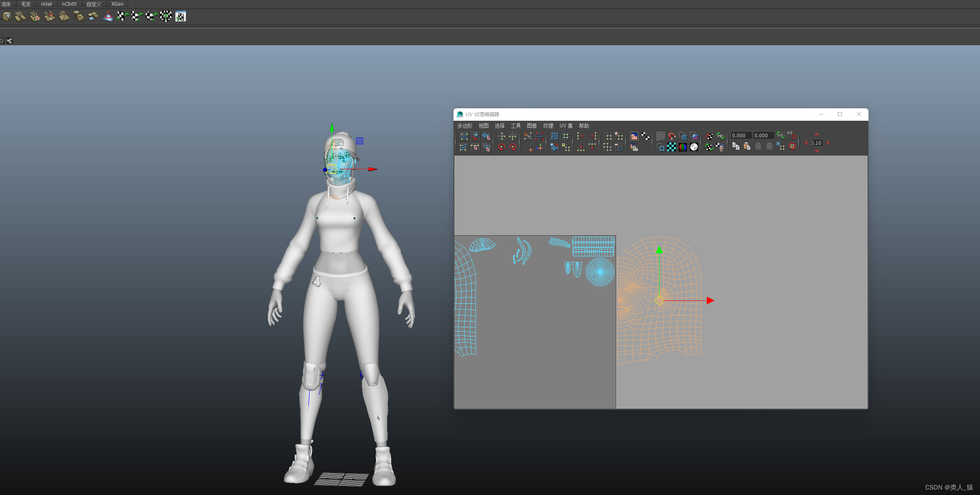This screenshot has width=980, height=495.
Task: Toggle pixel snap magnet icon
Action: click(x=672, y=136)
